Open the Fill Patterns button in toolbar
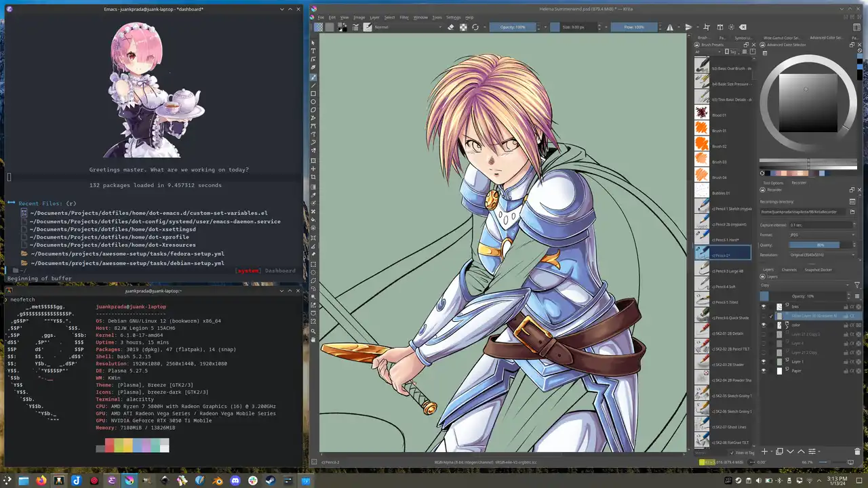This screenshot has width=868, height=488. [x=330, y=27]
